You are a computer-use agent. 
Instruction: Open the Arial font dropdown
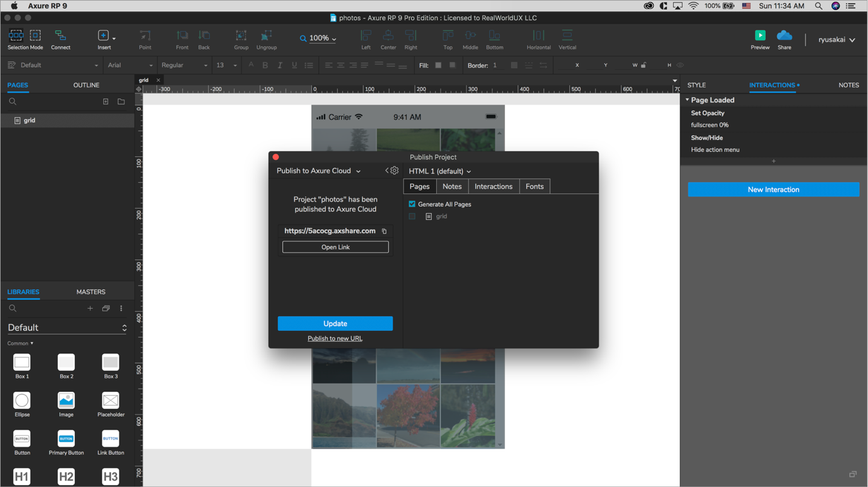[130, 66]
